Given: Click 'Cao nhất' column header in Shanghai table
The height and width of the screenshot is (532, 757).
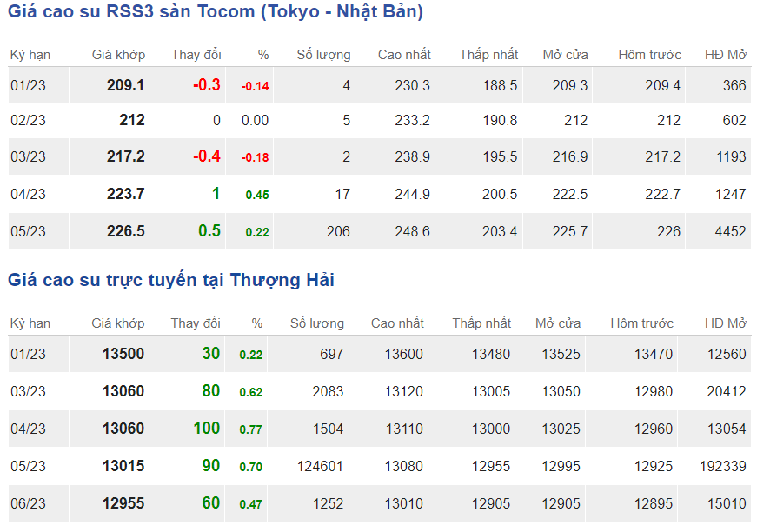Looking at the screenshot, I should 397,323.
